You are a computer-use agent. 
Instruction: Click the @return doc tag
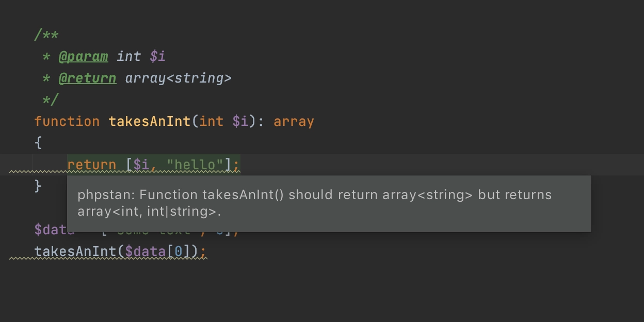coord(88,78)
